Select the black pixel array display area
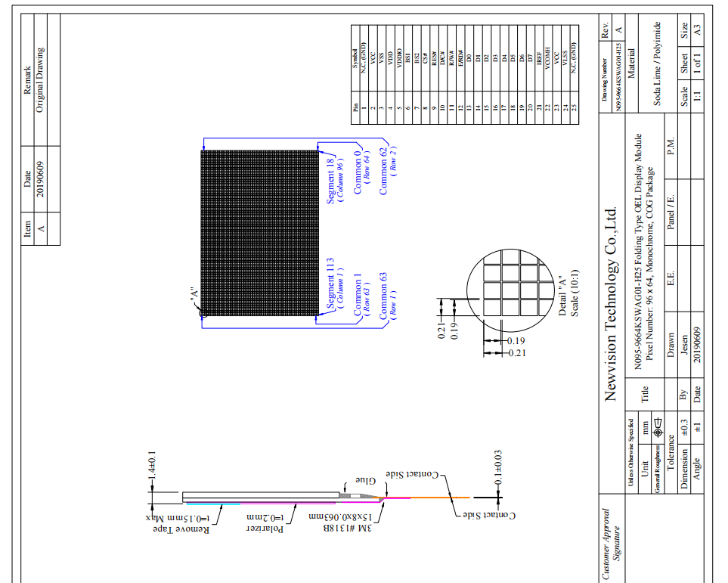728x583 pixels. click(261, 231)
